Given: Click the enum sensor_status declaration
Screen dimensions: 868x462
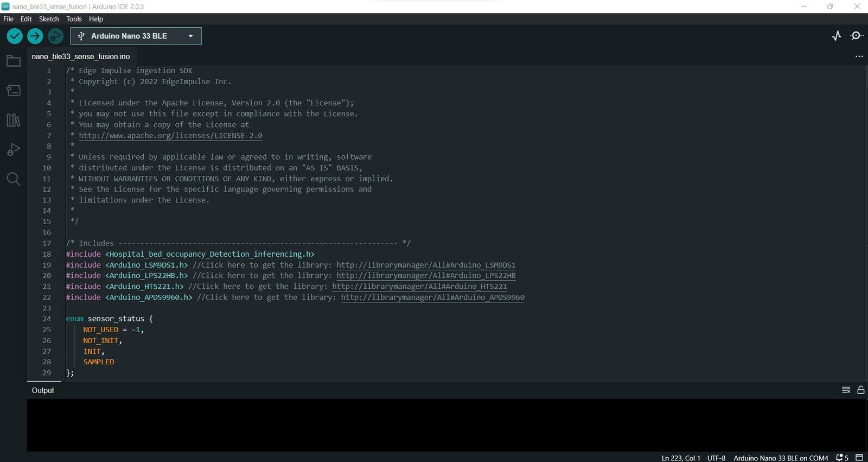Looking at the screenshot, I should [109, 319].
